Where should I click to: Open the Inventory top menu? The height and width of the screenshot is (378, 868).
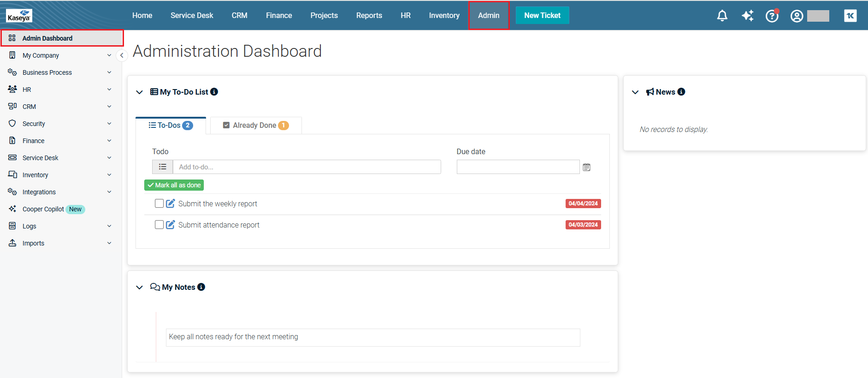(x=444, y=16)
